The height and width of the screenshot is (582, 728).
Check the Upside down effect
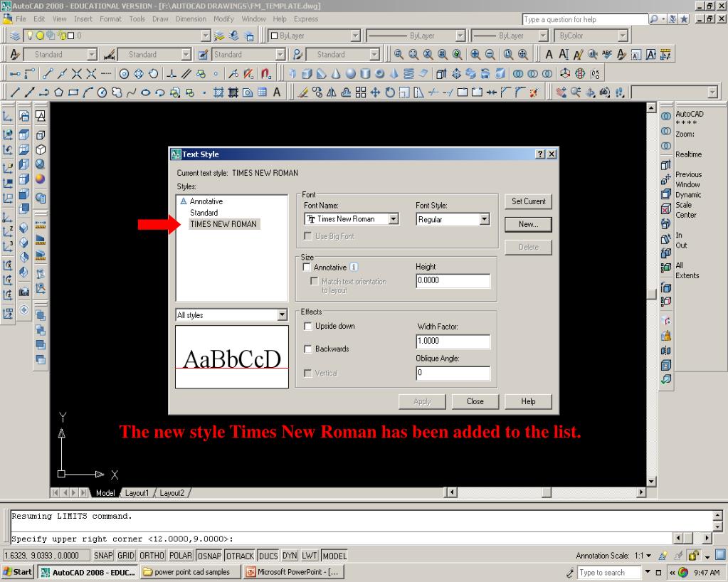[x=307, y=327]
